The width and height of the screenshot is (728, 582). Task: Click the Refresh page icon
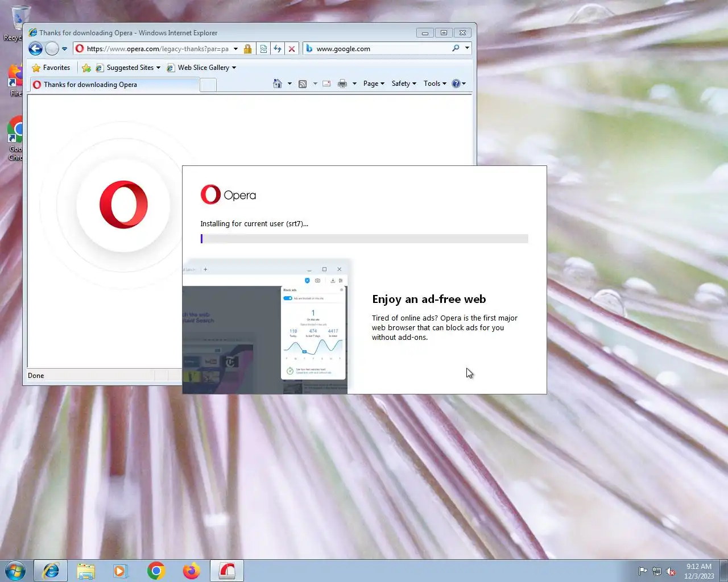coord(278,49)
